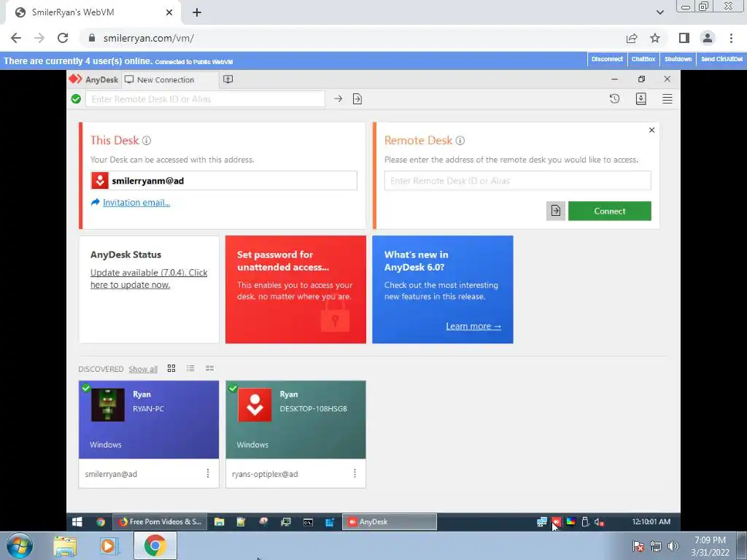Screen dimensions: 747x560
Task: Click the info icon next to This Desk
Action: click(x=147, y=141)
